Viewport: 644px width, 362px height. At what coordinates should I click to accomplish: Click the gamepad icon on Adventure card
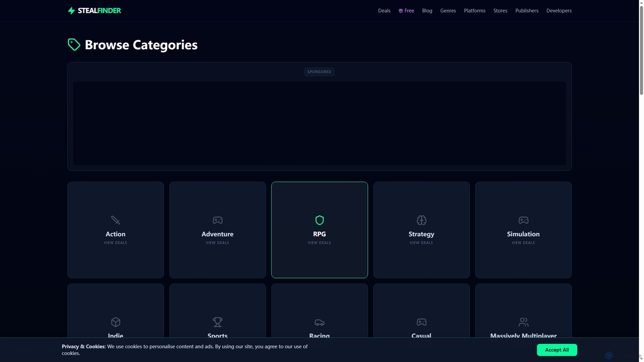point(217,220)
